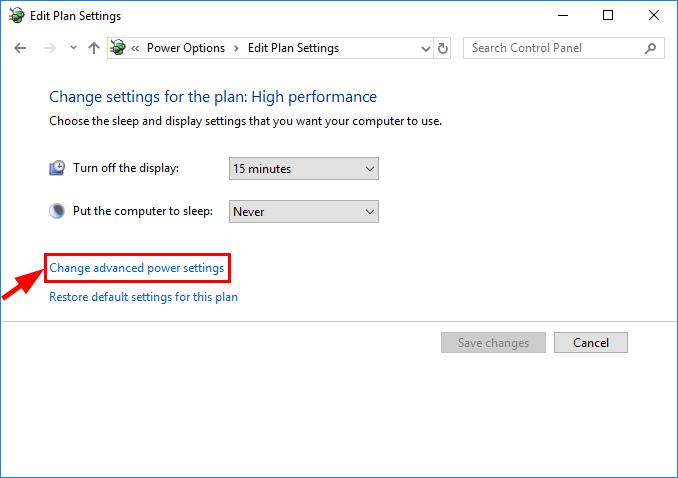
Task: Open the Turn off the display dropdown
Action: point(304,168)
